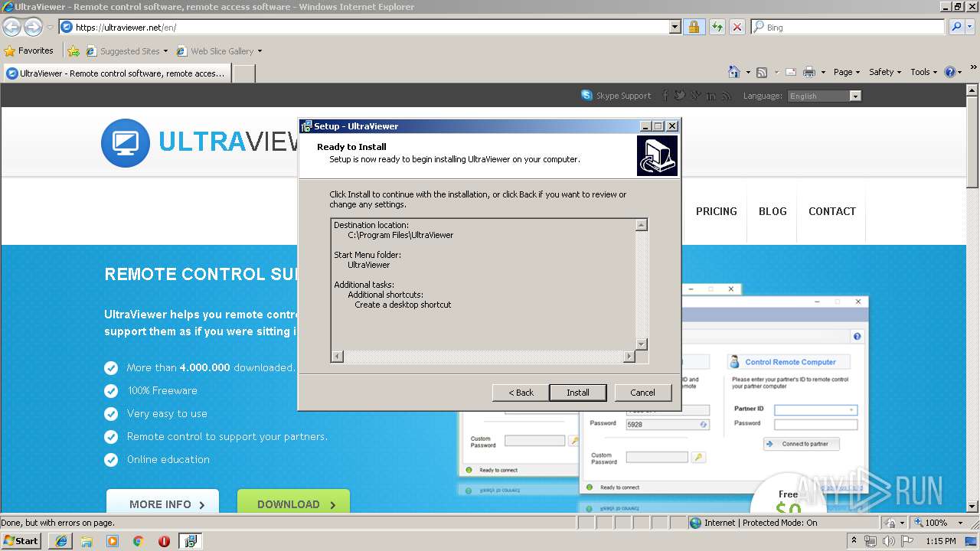Click the Add to Favorites Bar icon
The height and width of the screenshot is (551, 980).
coord(73,51)
